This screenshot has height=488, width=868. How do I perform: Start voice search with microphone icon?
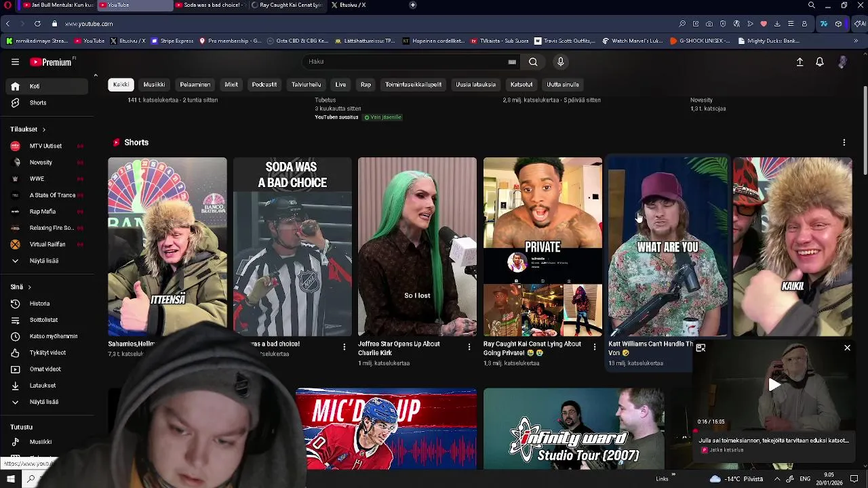click(x=560, y=62)
